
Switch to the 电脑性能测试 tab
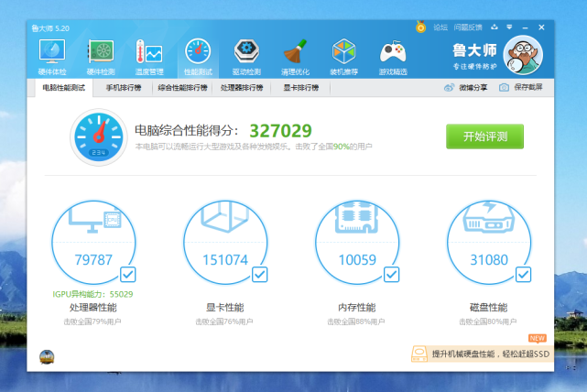[x=64, y=88]
